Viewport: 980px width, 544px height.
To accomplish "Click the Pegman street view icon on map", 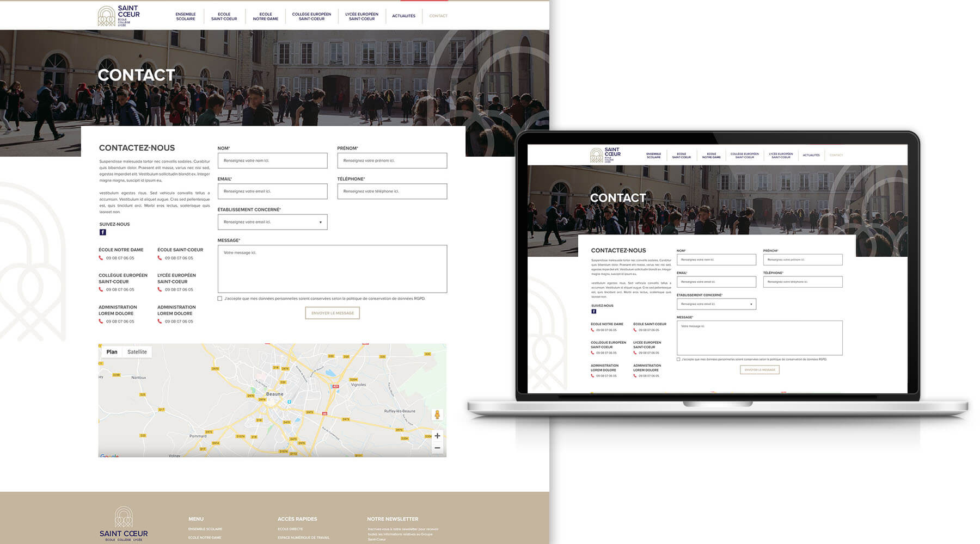I will (x=438, y=414).
